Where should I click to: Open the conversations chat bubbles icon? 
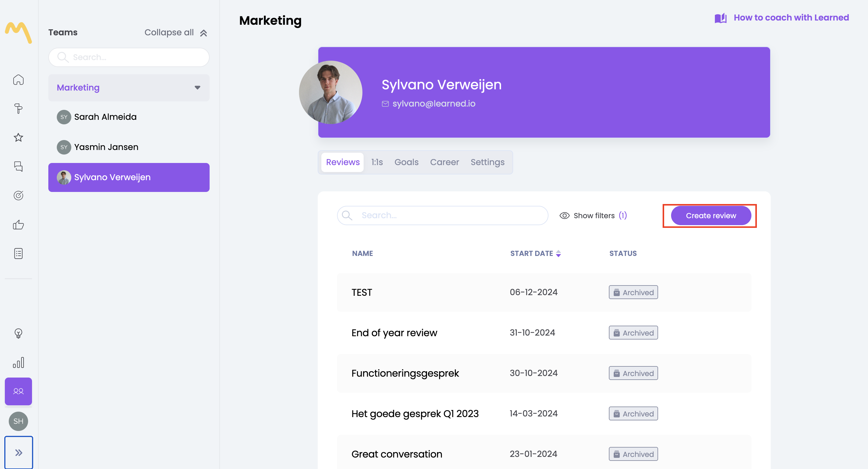click(18, 166)
